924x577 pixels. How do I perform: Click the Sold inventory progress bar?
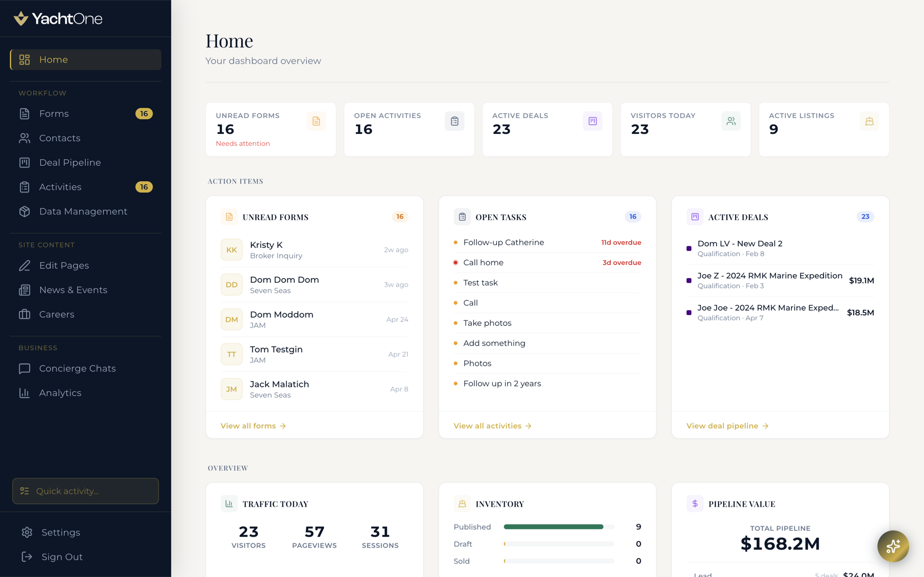click(x=559, y=561)
